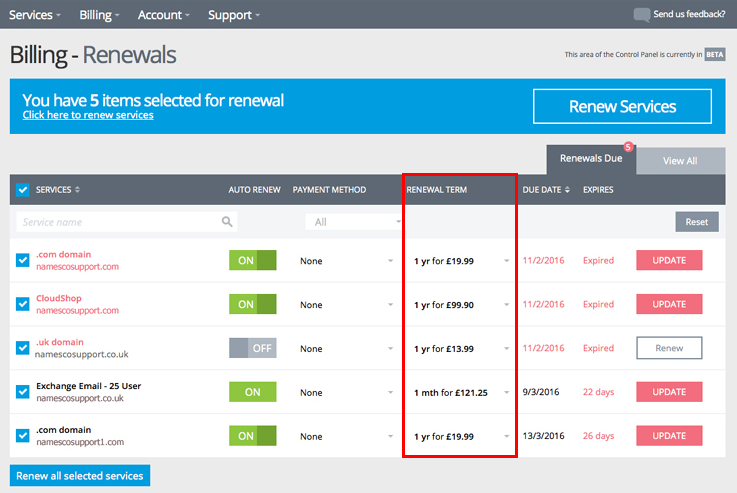Click the search magnifier in Service name field
Image resolution: width=737 pixels, height=493 pixels.
click(x=227, y=221)
